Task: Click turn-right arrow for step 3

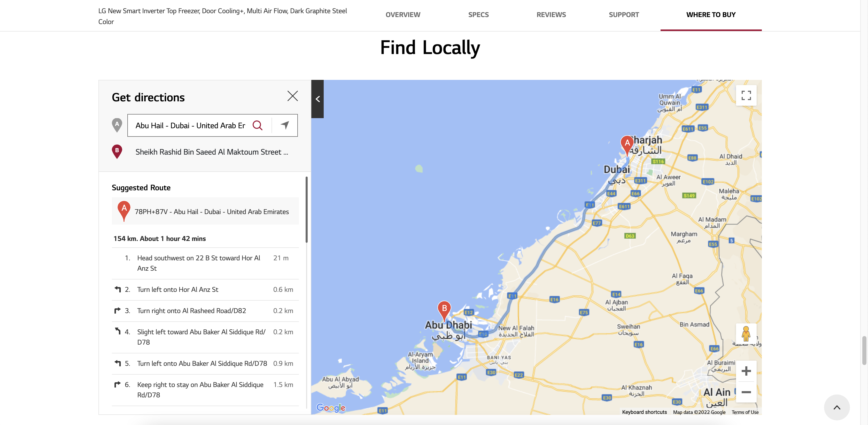Action: click(x=118, y=310)
